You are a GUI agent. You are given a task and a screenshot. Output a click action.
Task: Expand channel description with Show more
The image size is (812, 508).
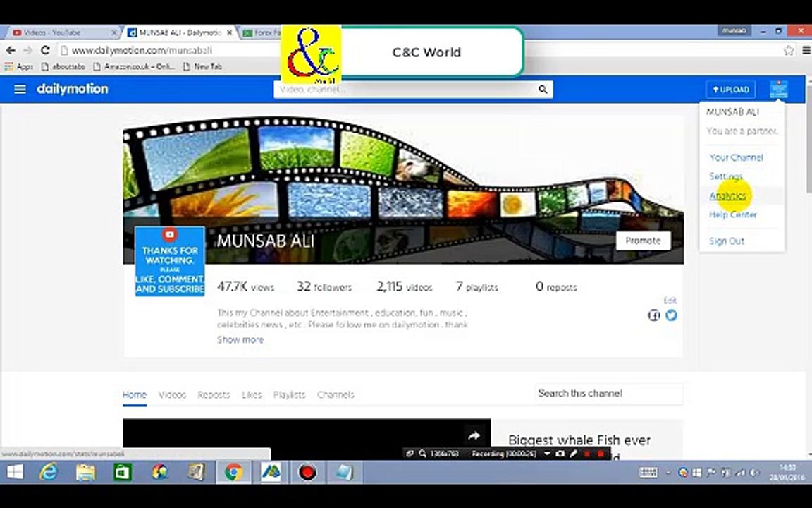click(x=240, y=339)
